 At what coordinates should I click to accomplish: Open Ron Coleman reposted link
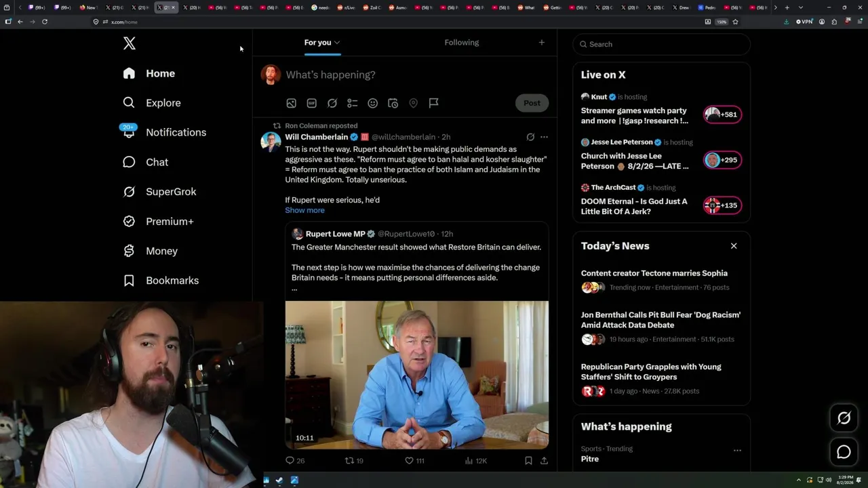click(x=321, y=125)
